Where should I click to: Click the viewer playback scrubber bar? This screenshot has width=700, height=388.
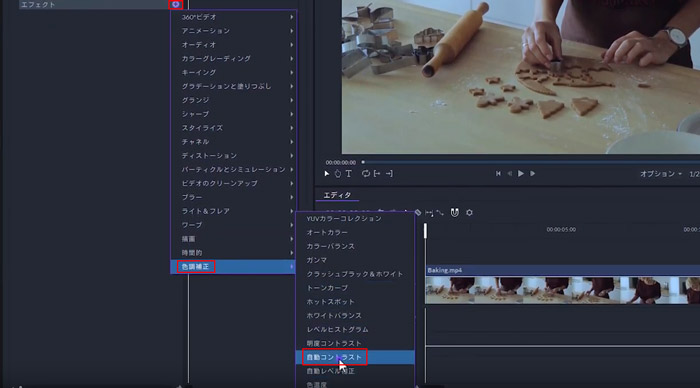click(531, 162)
